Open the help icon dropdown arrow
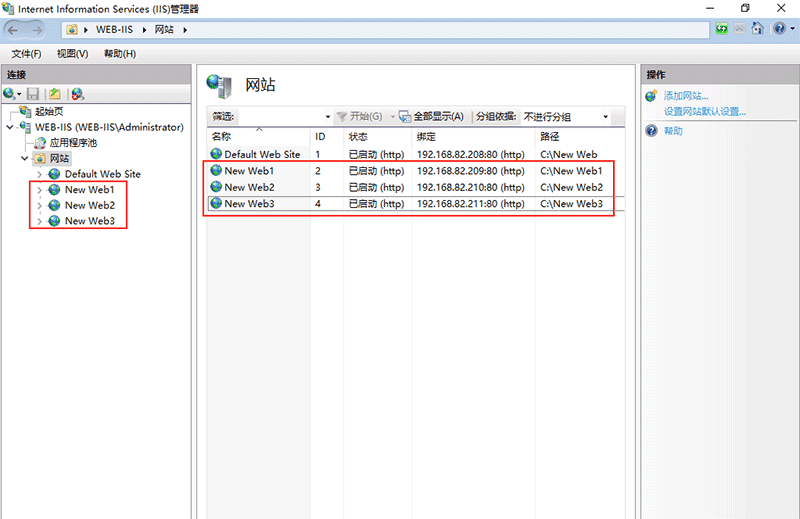Screen dimensions: 800x519 (792, 29)
